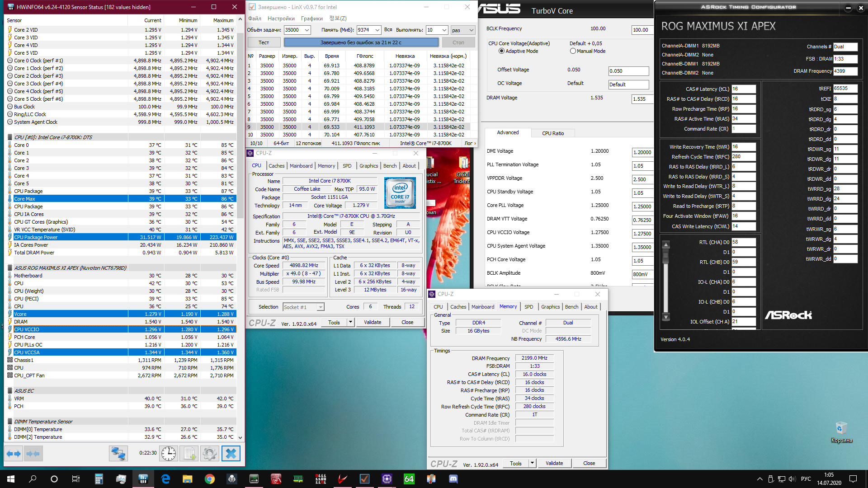Reset sensor timer with clock icon
868x488 pixels.
[169, 454]
